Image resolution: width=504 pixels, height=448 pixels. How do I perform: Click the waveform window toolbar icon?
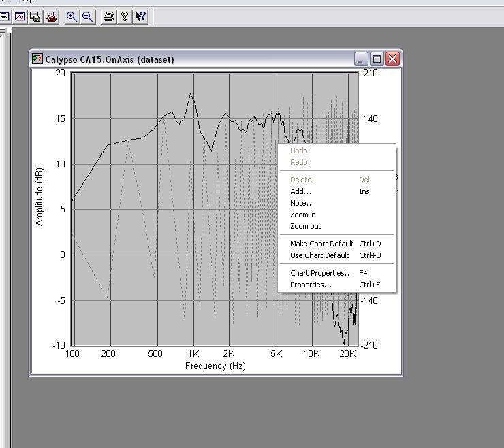click(x=4, y=16)
